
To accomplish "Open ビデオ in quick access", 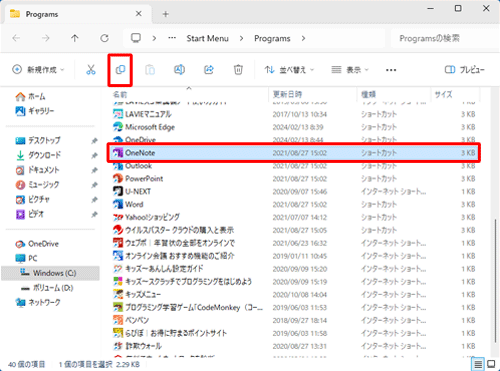I will pyautogui.click(x=30, y=214).
